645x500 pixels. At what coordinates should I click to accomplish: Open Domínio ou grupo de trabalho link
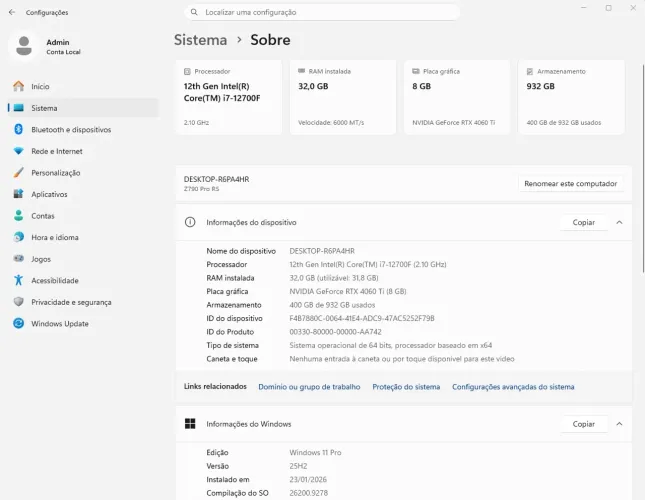(309, 387)
